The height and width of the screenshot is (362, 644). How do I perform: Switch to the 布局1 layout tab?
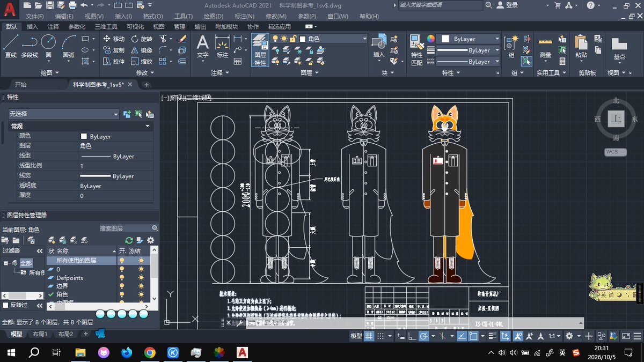click(40, 334)
